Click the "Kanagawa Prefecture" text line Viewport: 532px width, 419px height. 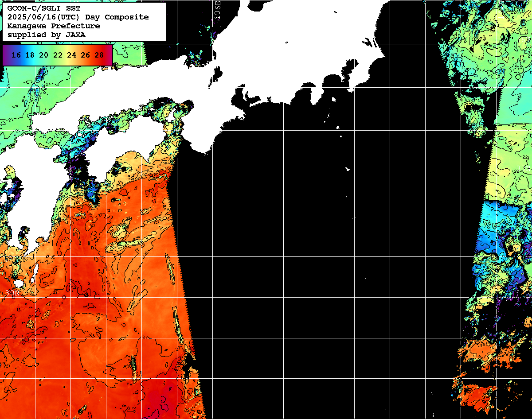54,26
